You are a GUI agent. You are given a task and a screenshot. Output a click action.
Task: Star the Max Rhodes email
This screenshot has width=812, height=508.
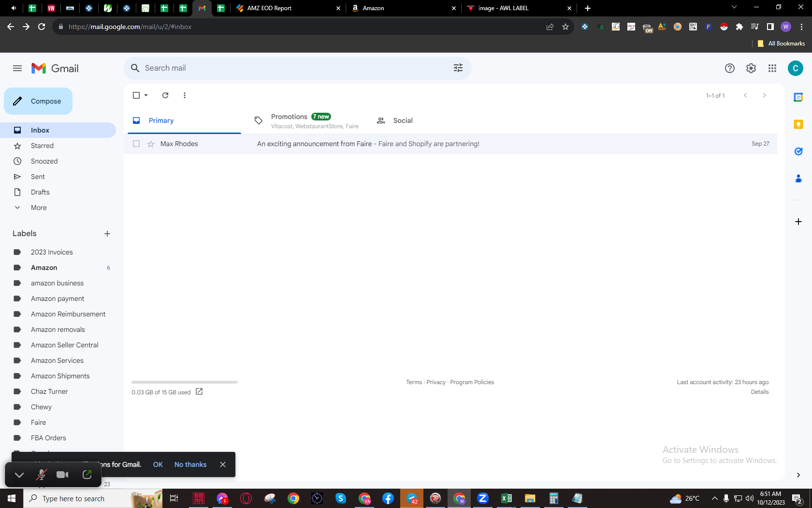(151, 144)
